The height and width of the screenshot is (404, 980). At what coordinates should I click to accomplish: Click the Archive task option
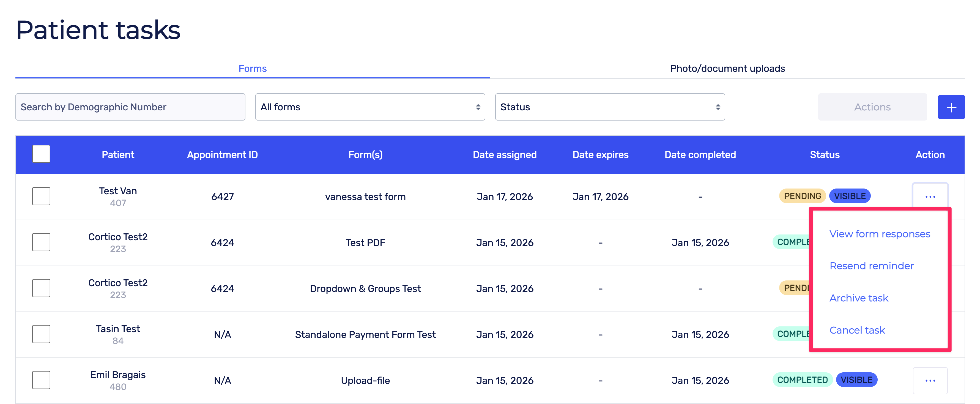pyautogui.click(x=859, y=298)
